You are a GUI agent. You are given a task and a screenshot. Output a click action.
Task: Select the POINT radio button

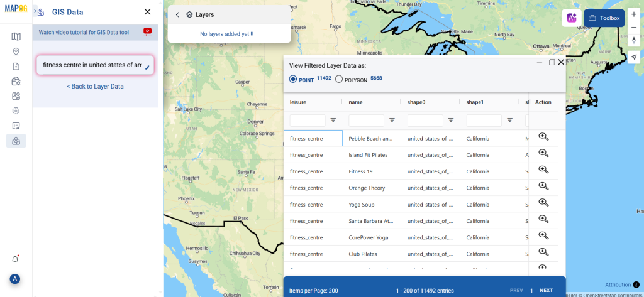[x=293, y=79]
